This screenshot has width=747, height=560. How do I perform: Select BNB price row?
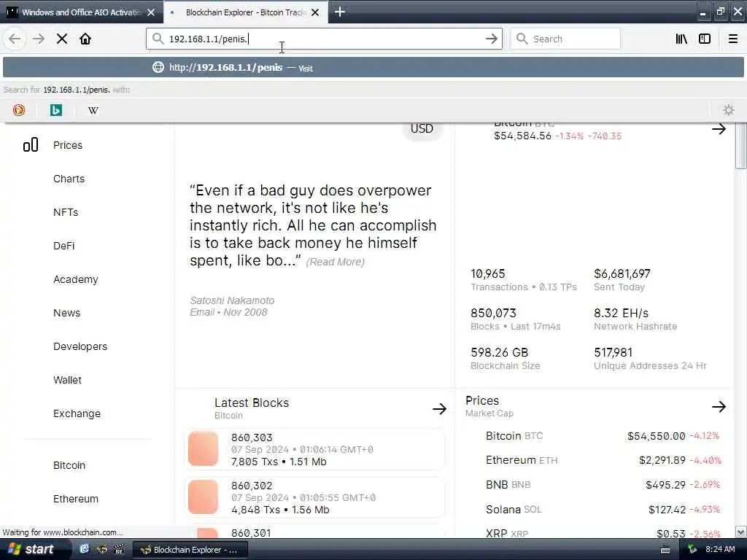point(603,485)
